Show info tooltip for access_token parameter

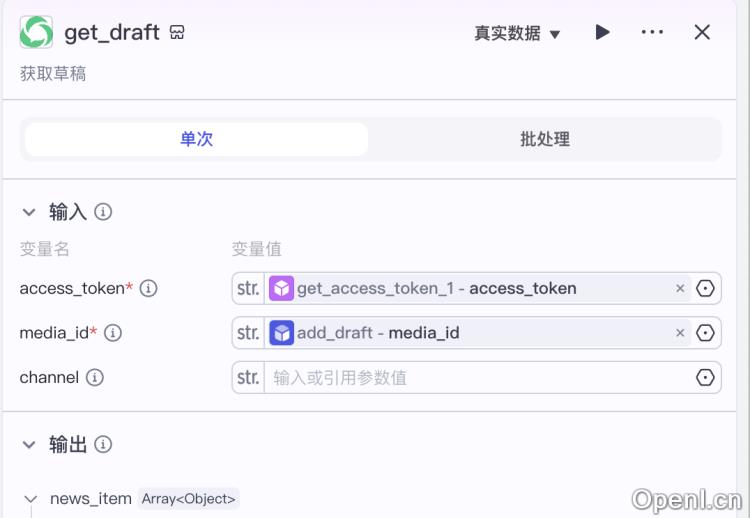tap(148, 288)
